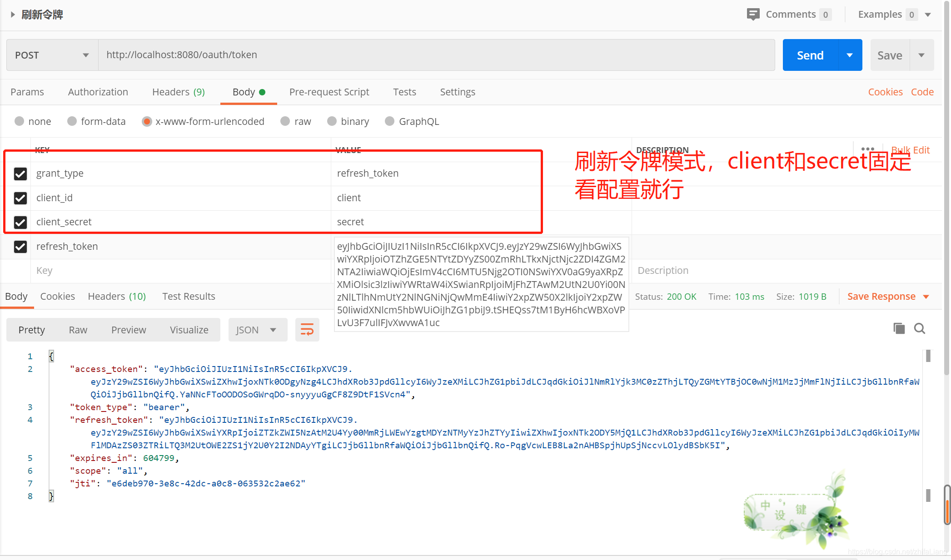Click the wrap lines icon in response toolbar
Image resolution: width=951 pixels, height=560 pixels.
point(307,330)
